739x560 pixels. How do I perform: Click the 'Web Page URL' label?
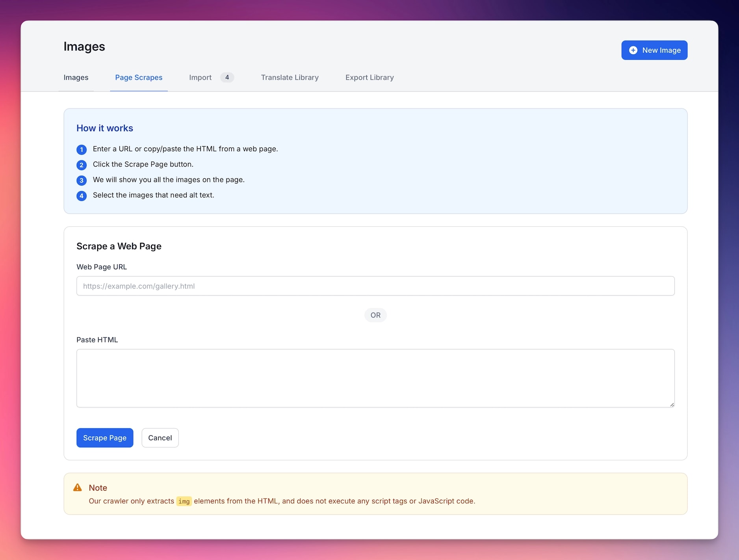click(x=102, y=267)
